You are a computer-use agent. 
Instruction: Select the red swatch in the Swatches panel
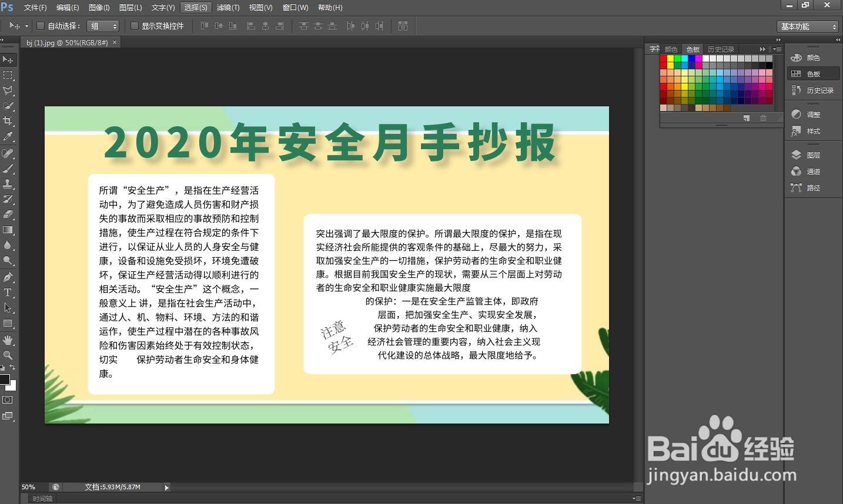(663, 58)
